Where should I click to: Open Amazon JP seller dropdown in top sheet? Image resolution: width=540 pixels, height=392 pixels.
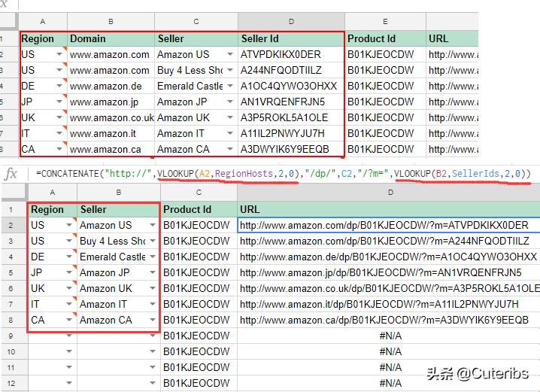[230, 102]
